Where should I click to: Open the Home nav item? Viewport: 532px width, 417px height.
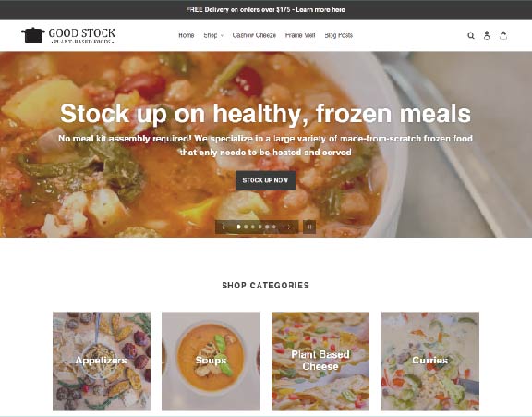pyautogui.click(x=187, y=35)
